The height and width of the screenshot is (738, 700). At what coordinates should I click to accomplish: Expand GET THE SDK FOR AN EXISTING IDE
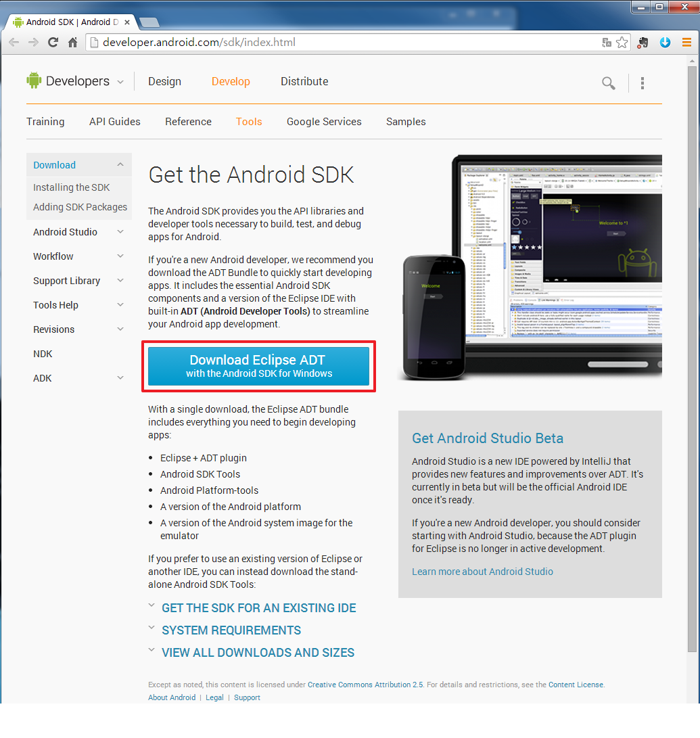pos(258,608)
